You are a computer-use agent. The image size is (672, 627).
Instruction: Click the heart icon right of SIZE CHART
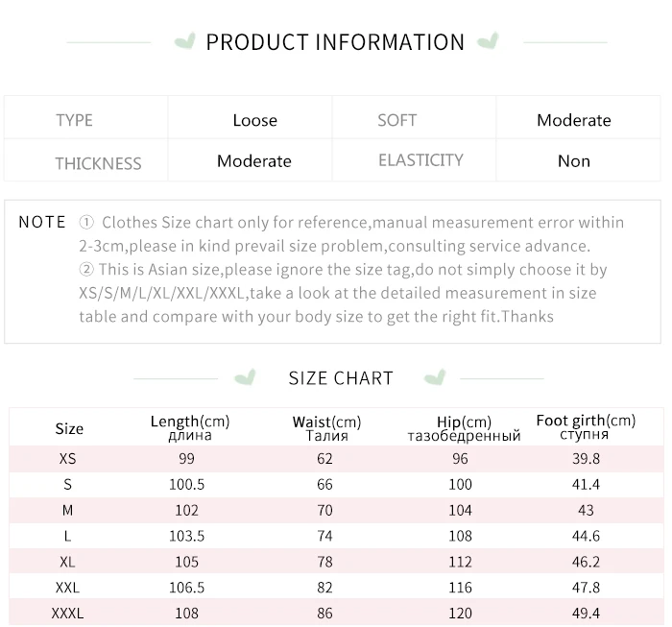pos(435,377)
